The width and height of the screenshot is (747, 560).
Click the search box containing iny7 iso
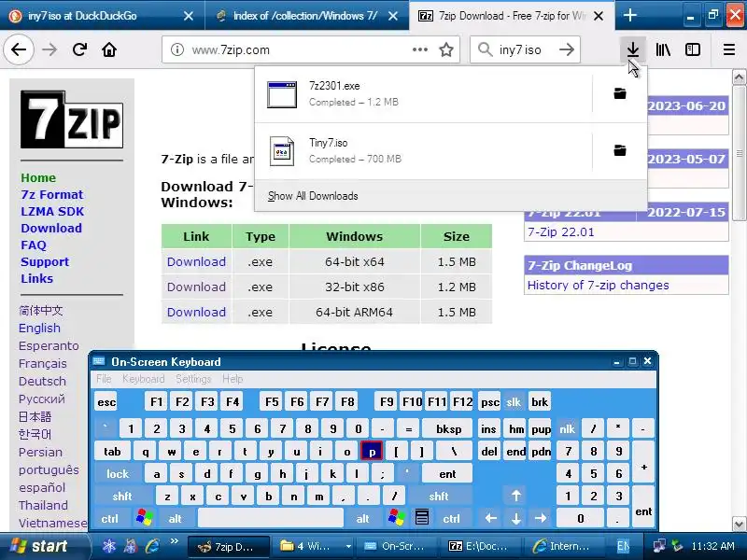[x=524, y=49]
